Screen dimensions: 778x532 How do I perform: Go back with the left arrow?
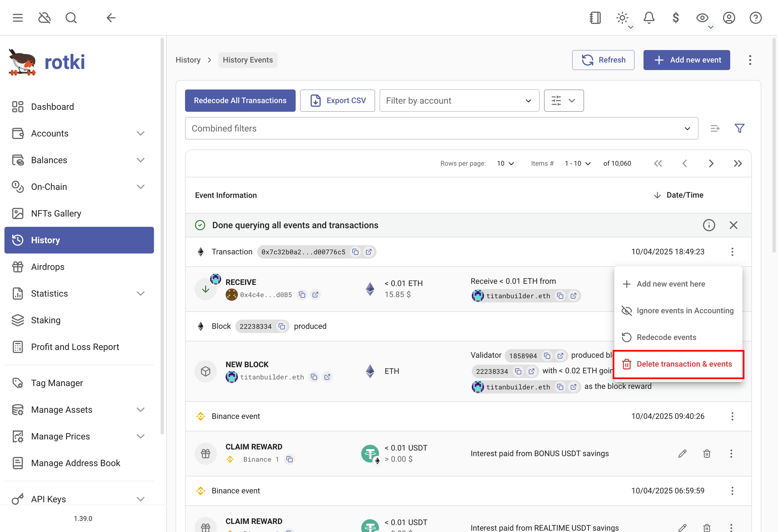coord(111,18)
